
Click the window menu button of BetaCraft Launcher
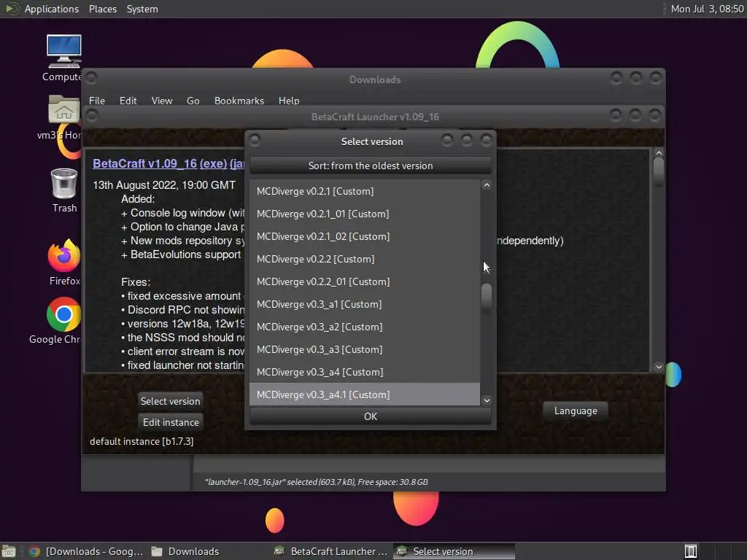click(x=92, y=115)
